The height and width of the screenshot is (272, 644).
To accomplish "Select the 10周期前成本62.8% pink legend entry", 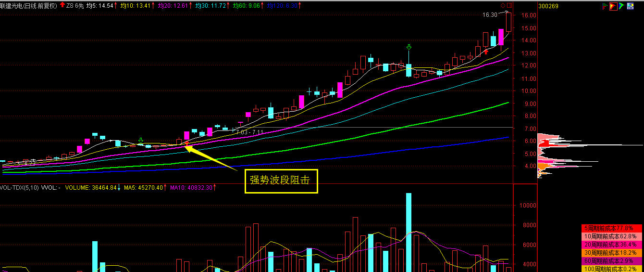I will click(611, 236).
